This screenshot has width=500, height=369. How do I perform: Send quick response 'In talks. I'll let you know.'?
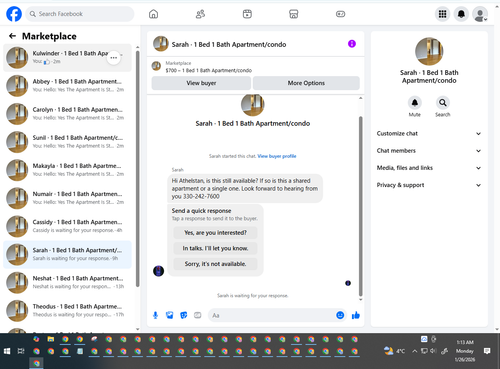(215, 248)
